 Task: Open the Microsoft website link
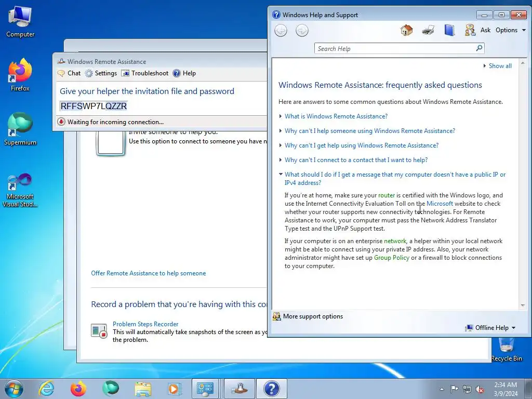click(440, 204)
